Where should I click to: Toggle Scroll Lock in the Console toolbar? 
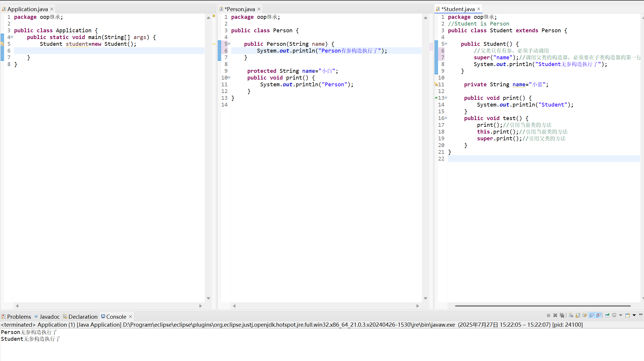[x=578, y=315]
